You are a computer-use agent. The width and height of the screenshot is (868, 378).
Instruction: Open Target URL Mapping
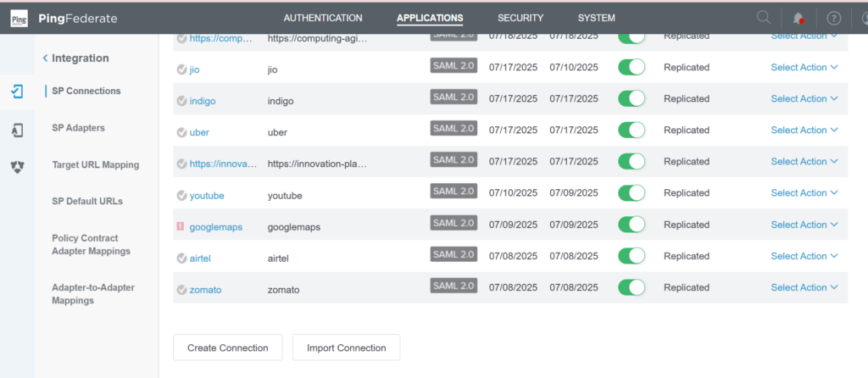pyautogui.click(x=96, y=165)
